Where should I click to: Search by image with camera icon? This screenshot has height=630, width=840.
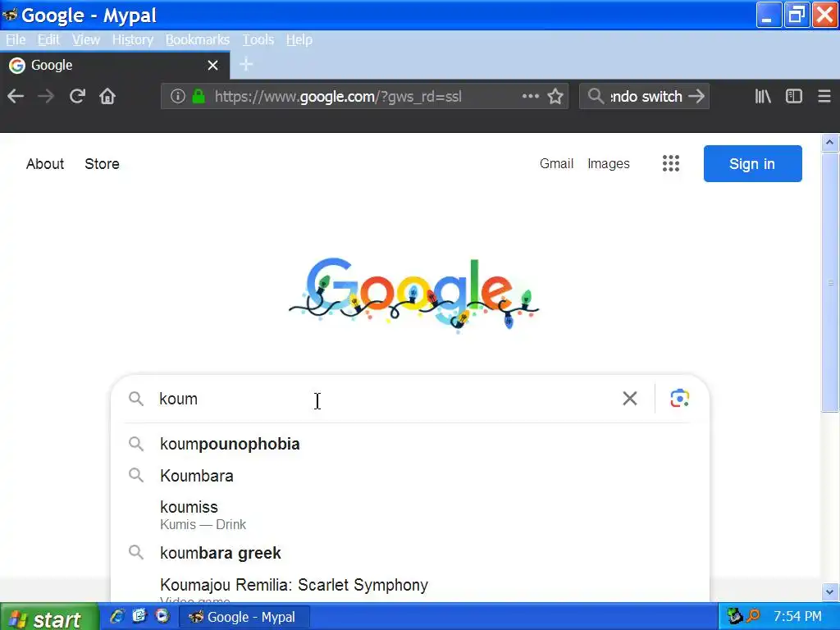[x=679, y=399]
